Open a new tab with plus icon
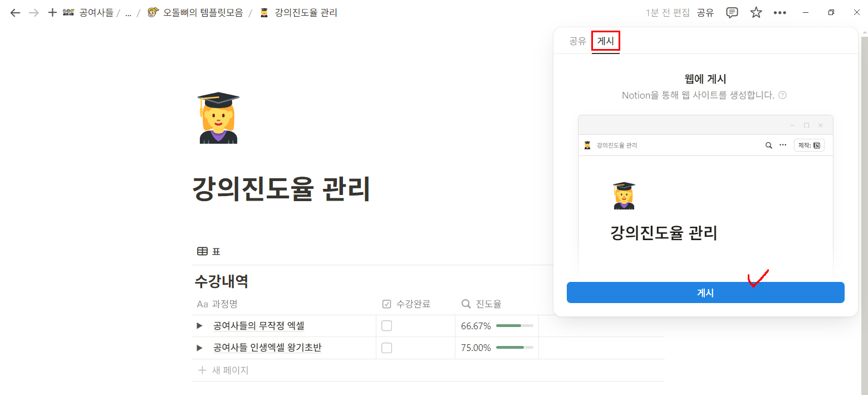This screenshot has width=868, height=395. [52, 13]
